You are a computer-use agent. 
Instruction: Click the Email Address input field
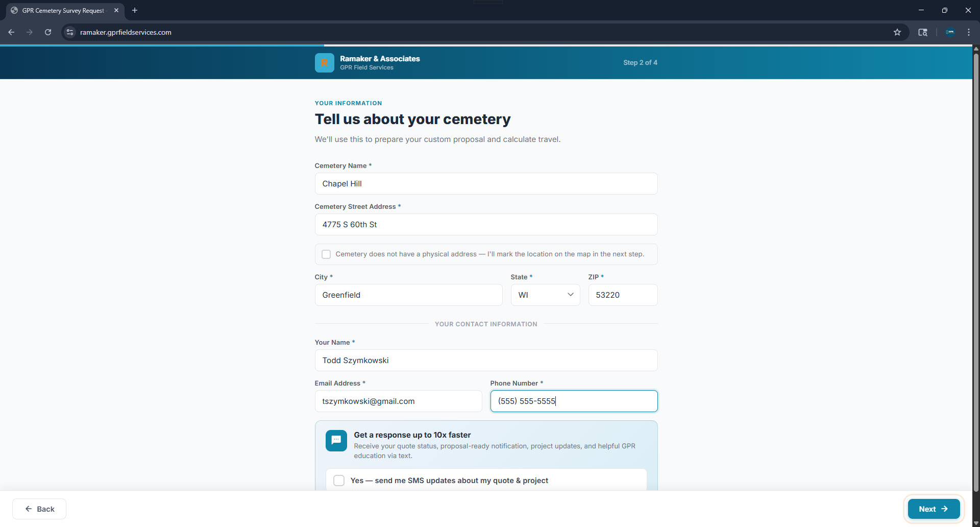coord(398,401)
